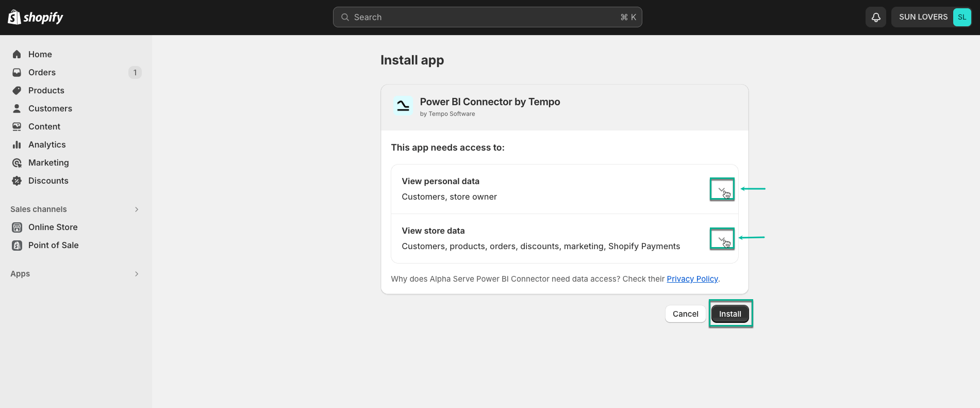The image size is (980, 408).
Task: Click the Search input field
Action: [487, 17]
